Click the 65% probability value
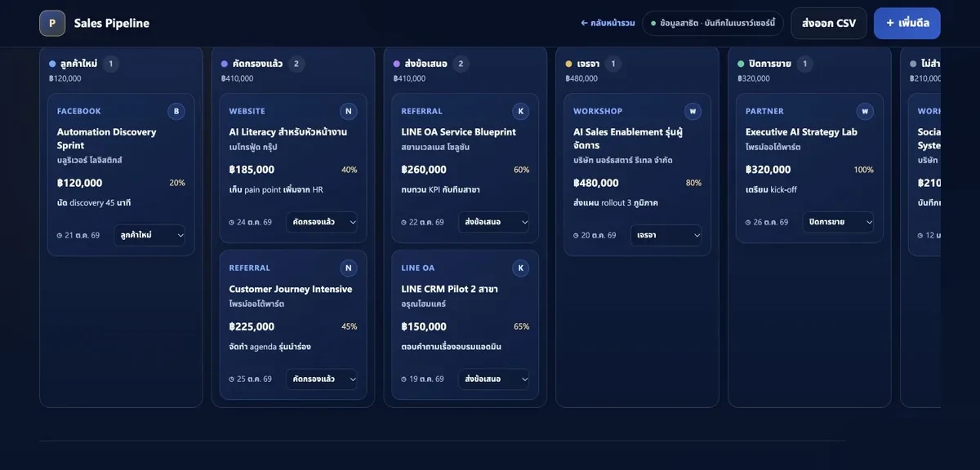Viewport: 980px width, 470px height. click(521, 326)
